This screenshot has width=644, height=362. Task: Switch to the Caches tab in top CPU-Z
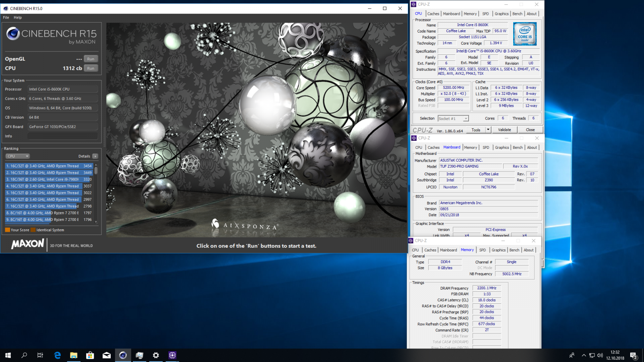433,14
